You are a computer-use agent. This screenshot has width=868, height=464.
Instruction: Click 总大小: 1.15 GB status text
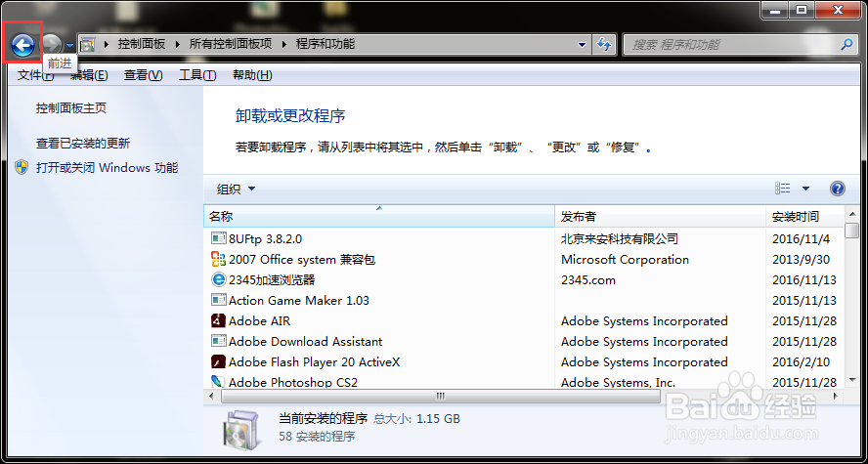click(x=417, y=419)
